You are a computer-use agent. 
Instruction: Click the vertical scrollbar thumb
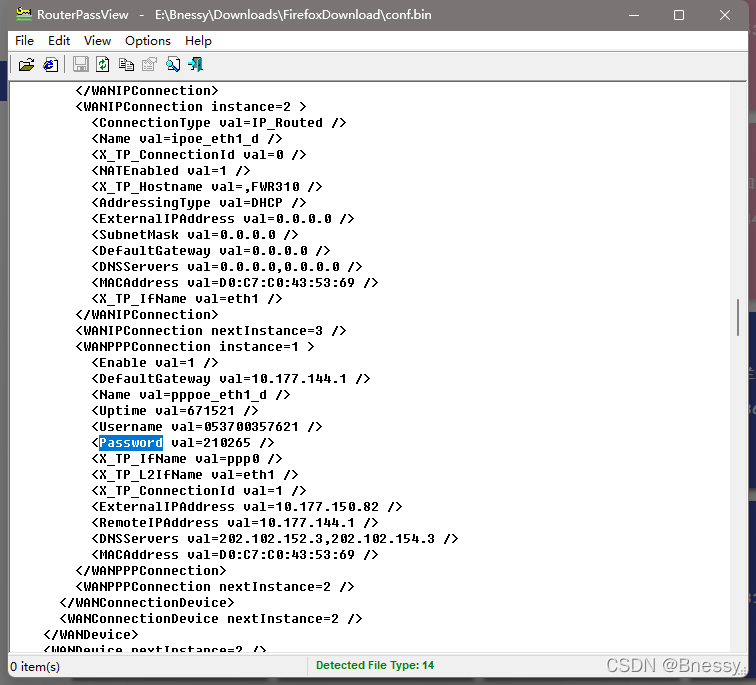click(738, 317)
